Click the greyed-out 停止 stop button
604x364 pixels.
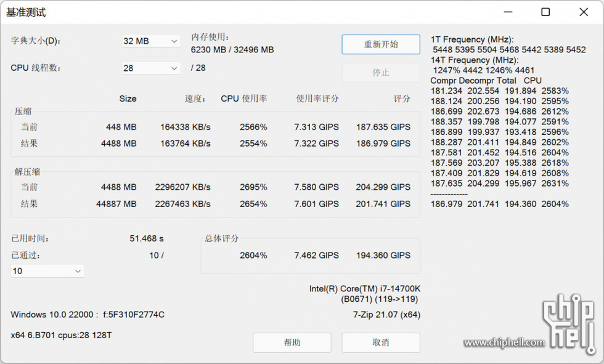coord(381,73)
